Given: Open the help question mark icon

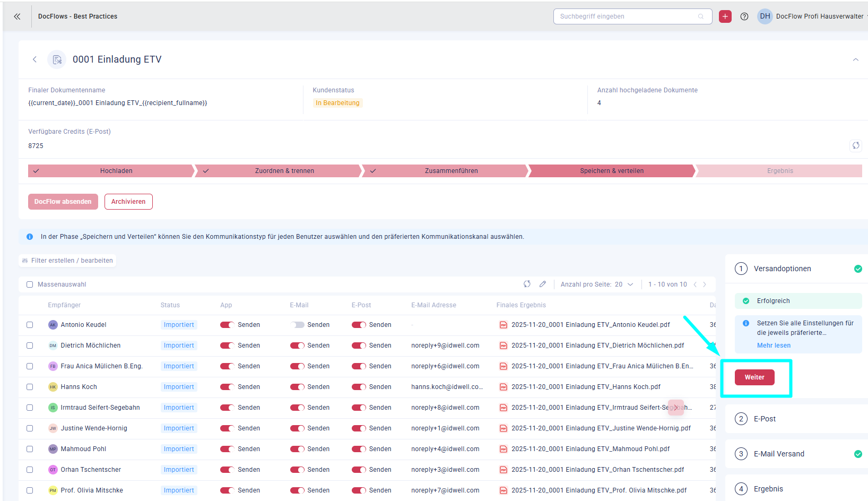Looking at the screenshot, I should click(x=744, y=16).
